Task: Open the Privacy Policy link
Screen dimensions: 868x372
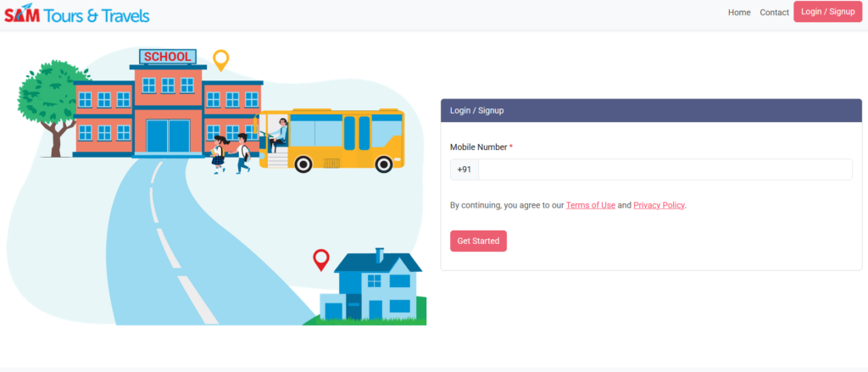Action: (659, 205)
